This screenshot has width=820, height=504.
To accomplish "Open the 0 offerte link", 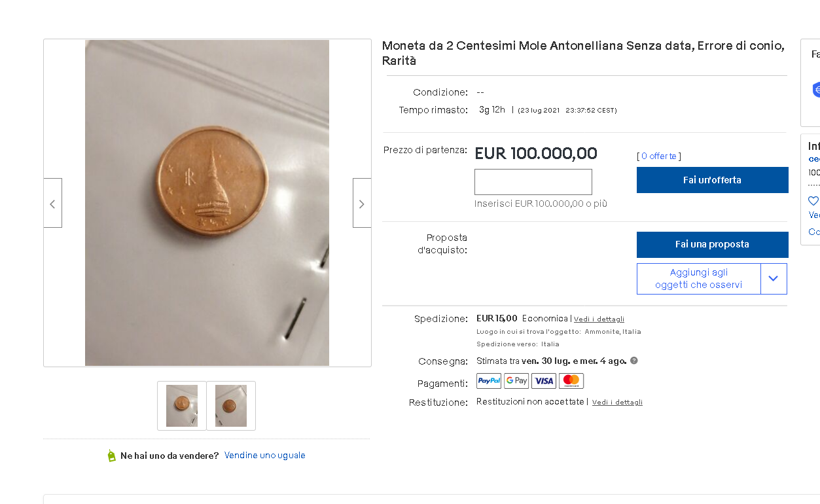I will (659, 156).
